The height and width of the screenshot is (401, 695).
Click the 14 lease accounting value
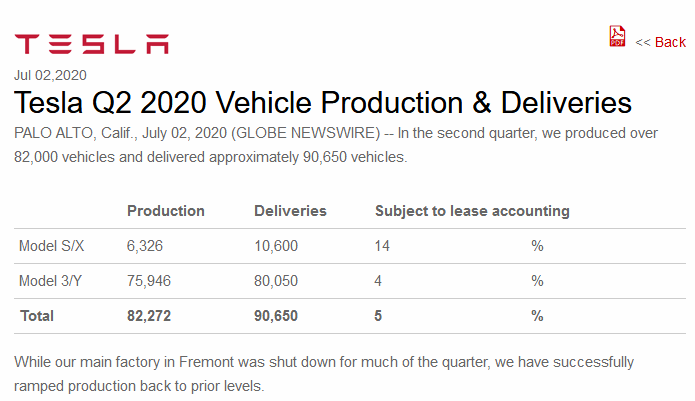pos(383,246)
